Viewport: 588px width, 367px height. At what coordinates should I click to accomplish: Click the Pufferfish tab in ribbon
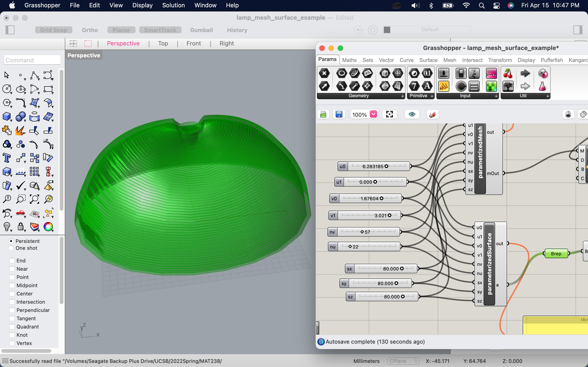pyautogui.click(x=551, y=59)
